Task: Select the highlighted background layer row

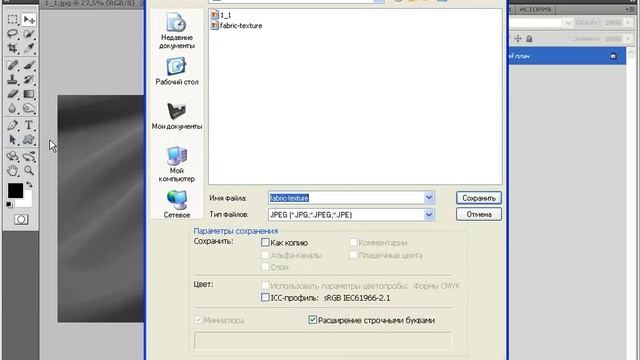Action: click(x=567, y=56)
